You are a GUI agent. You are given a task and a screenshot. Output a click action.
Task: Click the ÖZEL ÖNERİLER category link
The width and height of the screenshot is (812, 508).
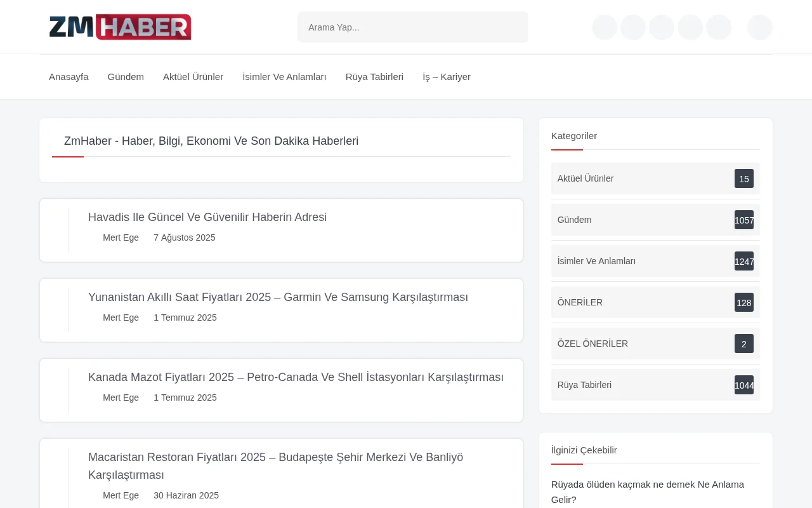[593, 344]
